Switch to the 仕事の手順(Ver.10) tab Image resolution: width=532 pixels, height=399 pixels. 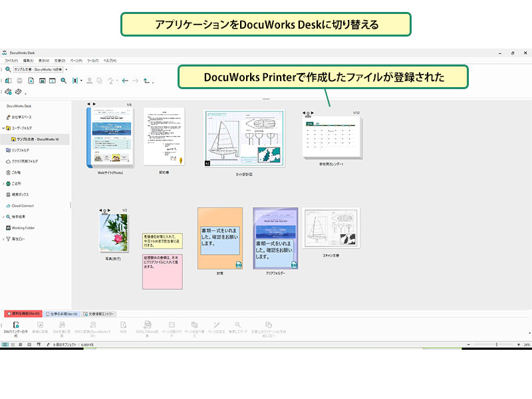click(x=62, y=314)
